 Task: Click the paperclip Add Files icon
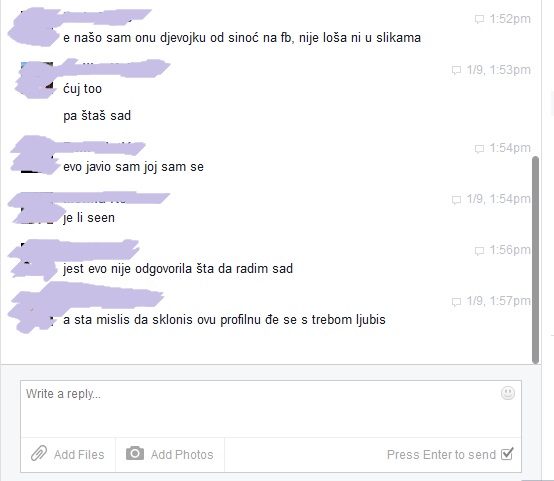point(39,453)
